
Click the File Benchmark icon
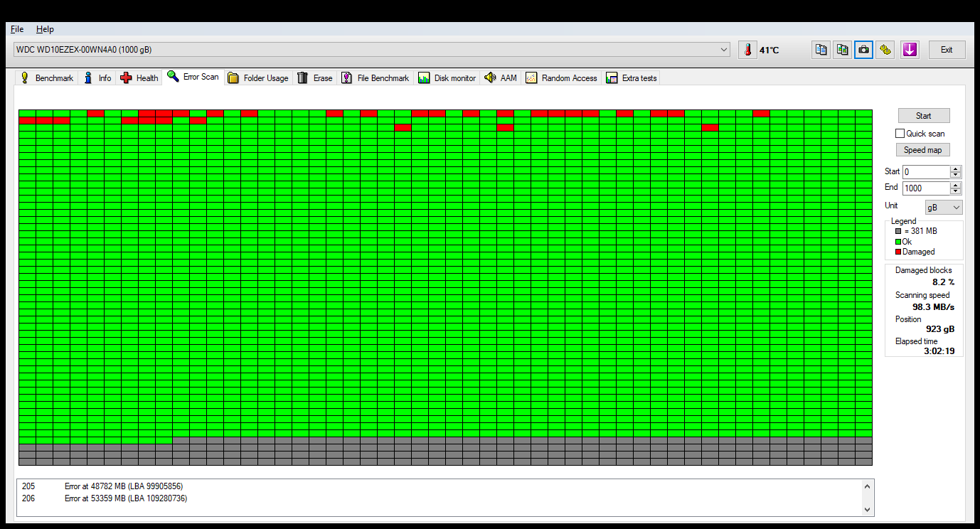pos(346,78)
